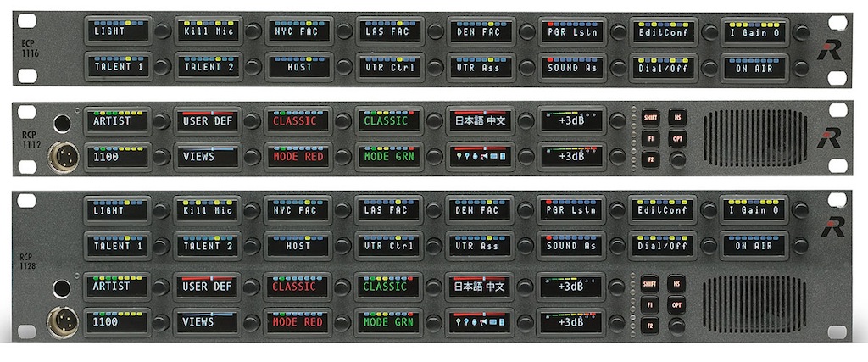The height and width of the screenshot is (362, 868).
Task: Toggle ON AIR key on ECP 1116
Action: (x=753, y=68)
